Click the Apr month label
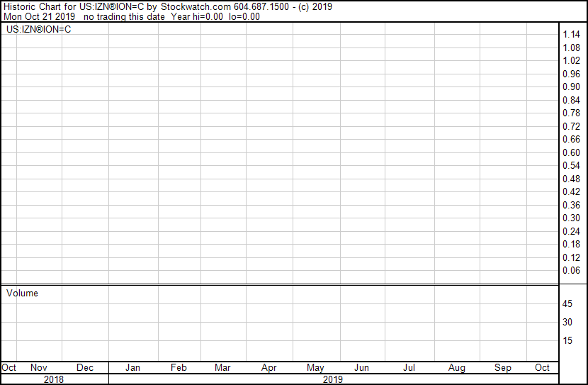The height and width of the screenshot is (385, 588). [269, 367]
